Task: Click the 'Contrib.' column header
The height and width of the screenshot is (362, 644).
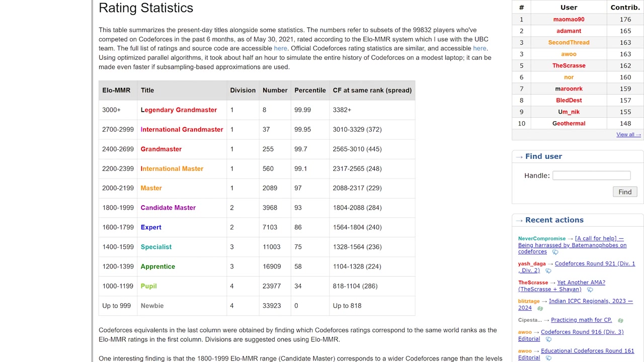Action: pos(625,8)
